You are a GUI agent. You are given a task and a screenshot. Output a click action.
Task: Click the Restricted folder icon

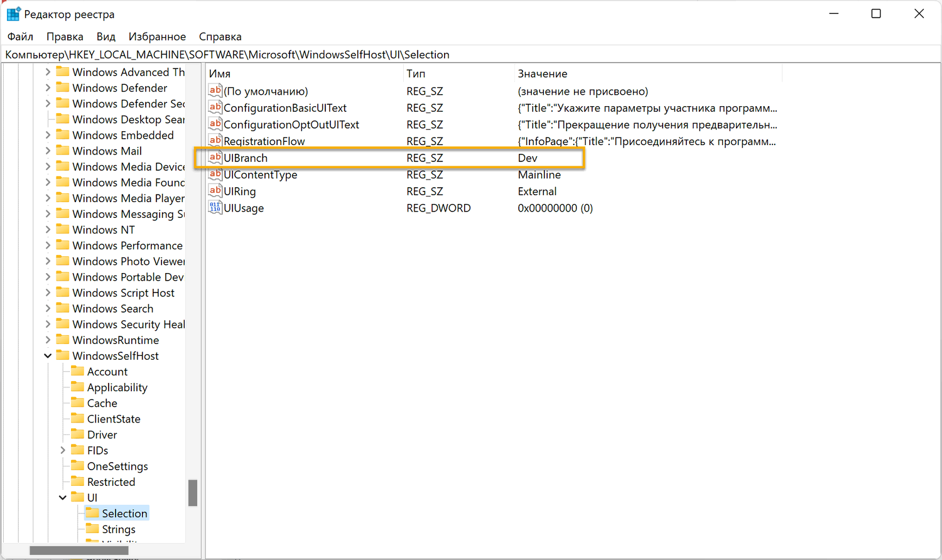click(x=77, y=481)
